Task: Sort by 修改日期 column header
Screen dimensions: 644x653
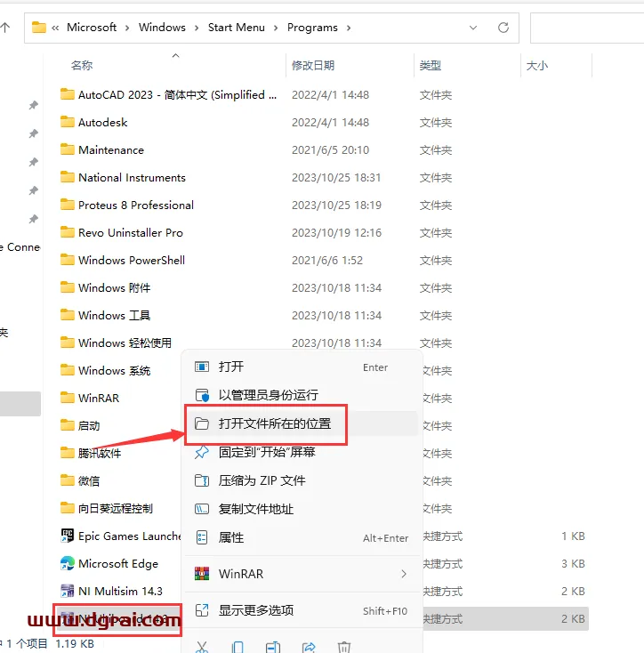Action: pos(313,65)
